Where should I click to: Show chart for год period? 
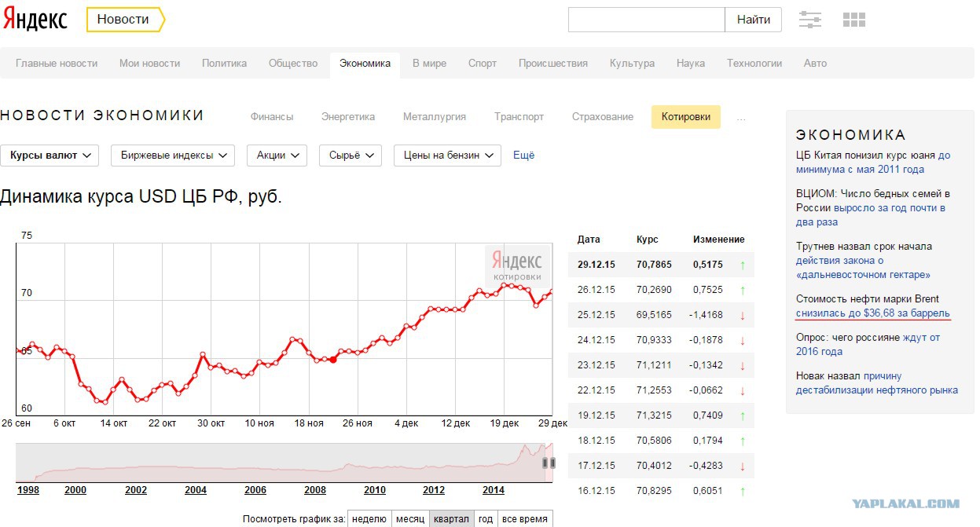486,519
